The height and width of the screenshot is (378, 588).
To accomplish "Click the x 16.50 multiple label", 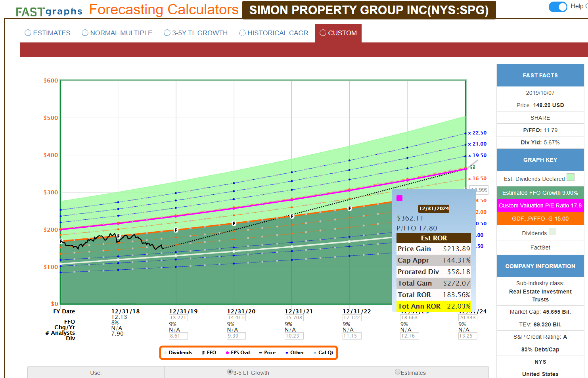I will pos(477,178).
